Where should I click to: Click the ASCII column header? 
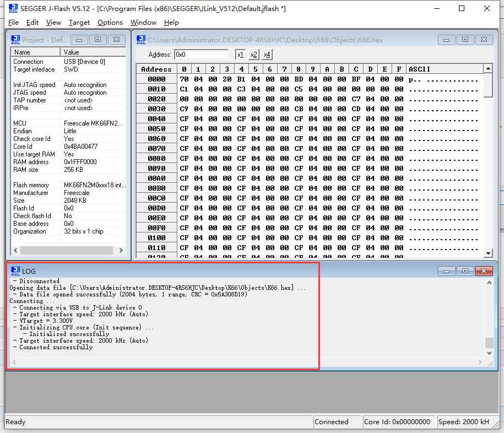445,69
